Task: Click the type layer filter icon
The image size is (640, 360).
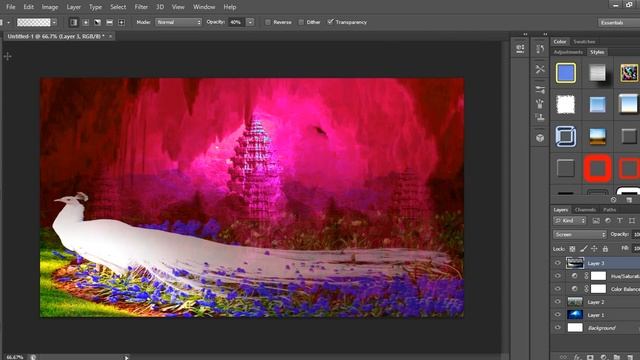Action: click(x=620, y=221)
